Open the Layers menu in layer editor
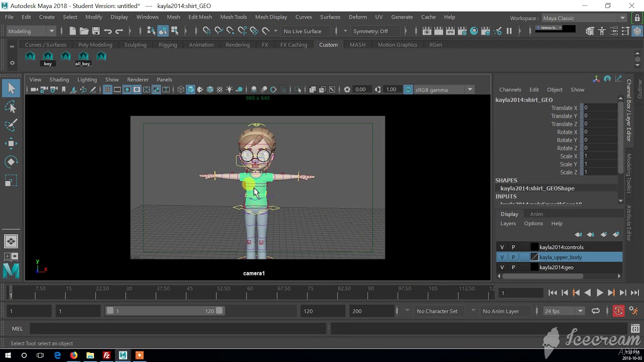 tap(508, 224)
